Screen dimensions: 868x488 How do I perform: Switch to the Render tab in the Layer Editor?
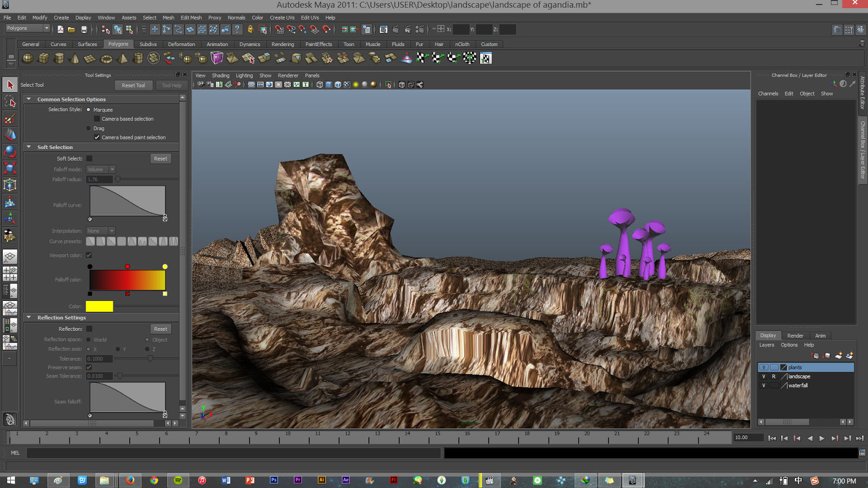(795, 336)
